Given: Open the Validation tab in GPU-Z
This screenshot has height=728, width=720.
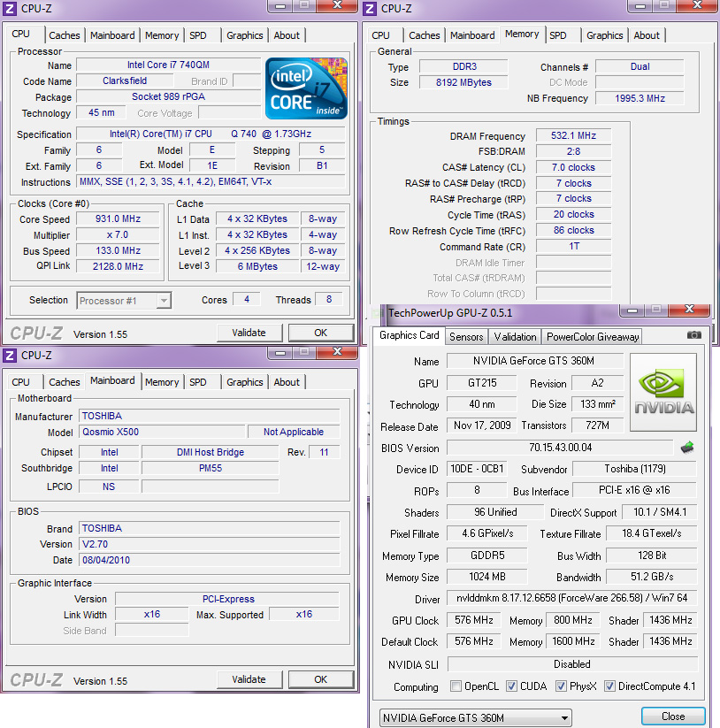Looking at the screenshot, I should tap(515, 337).
